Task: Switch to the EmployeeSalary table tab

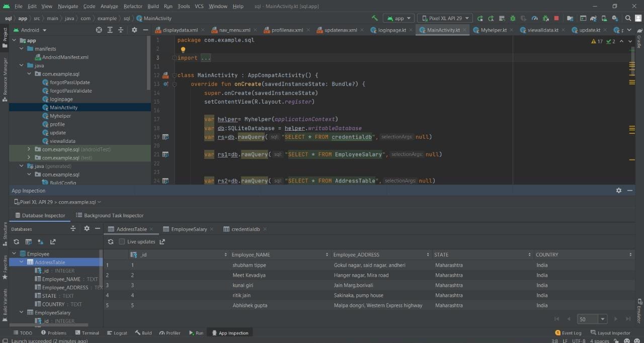Action: (x=189, y=229)
